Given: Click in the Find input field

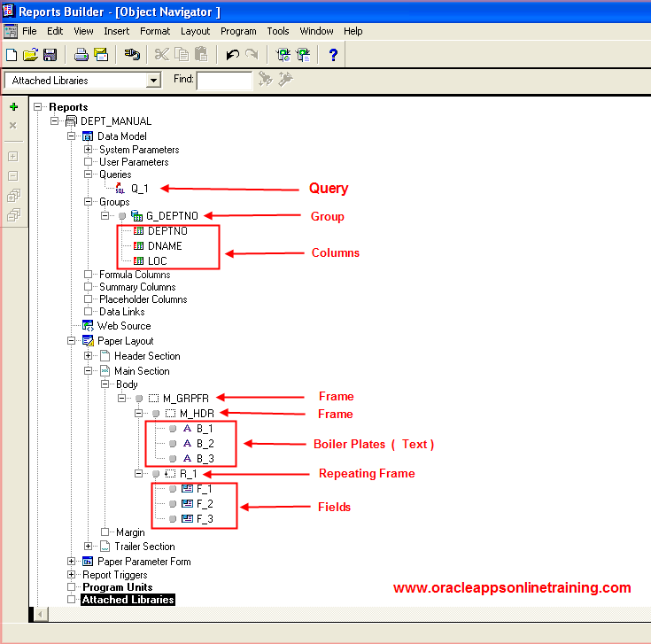Looking at the screenshot, I should pyautogui.click(x=224, y=81).
